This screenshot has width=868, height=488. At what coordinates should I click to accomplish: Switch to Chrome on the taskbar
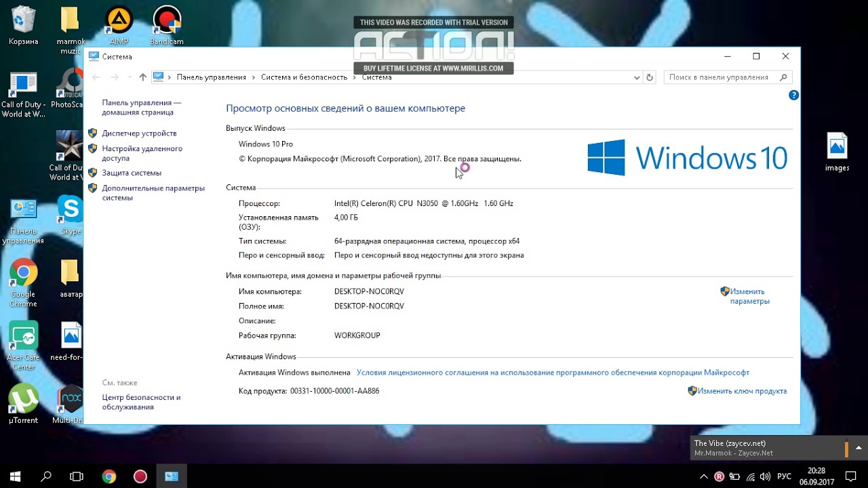pyautogui.click(x=109, y=476)
